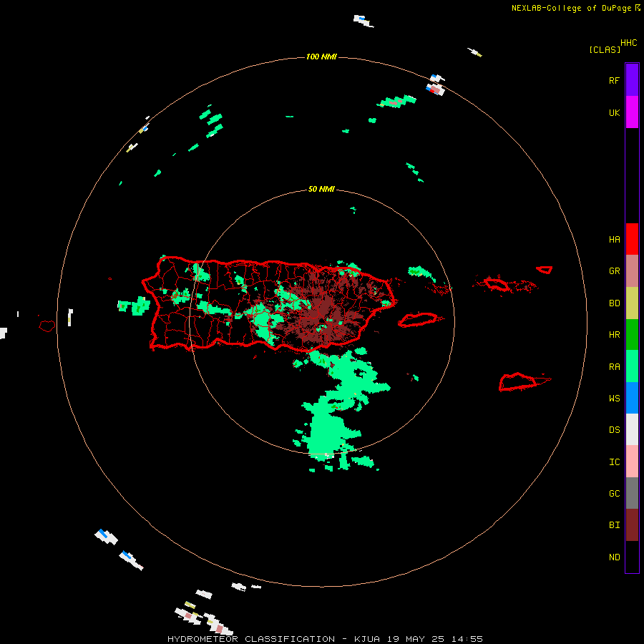Click the black ND legend swatch
644x644 pixels.
coord(632,557)
